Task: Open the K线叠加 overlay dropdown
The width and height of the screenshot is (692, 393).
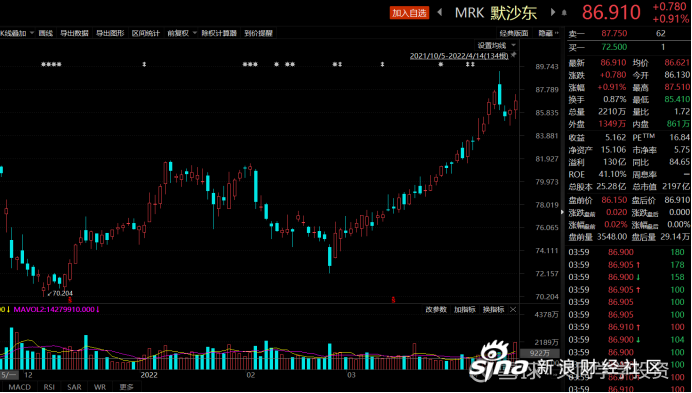Action: [18, 33]
